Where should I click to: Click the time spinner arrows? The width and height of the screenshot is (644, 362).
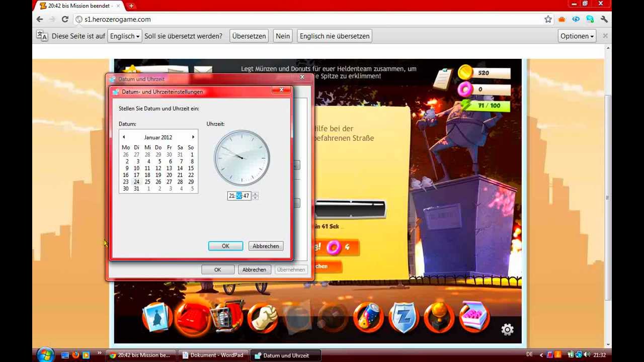click(x=255, y=196)
